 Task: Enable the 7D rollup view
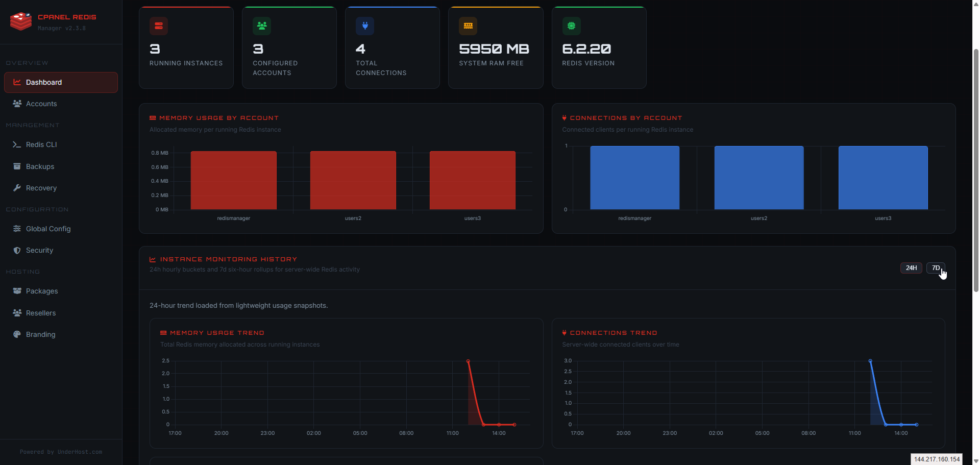(935, 267)
